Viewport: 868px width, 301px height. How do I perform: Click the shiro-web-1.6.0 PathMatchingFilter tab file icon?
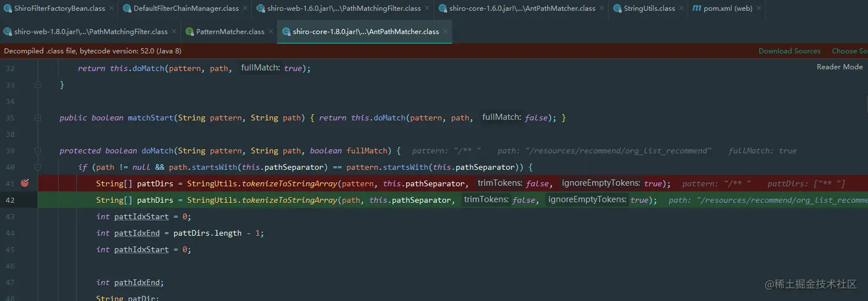tap(261, 9)
